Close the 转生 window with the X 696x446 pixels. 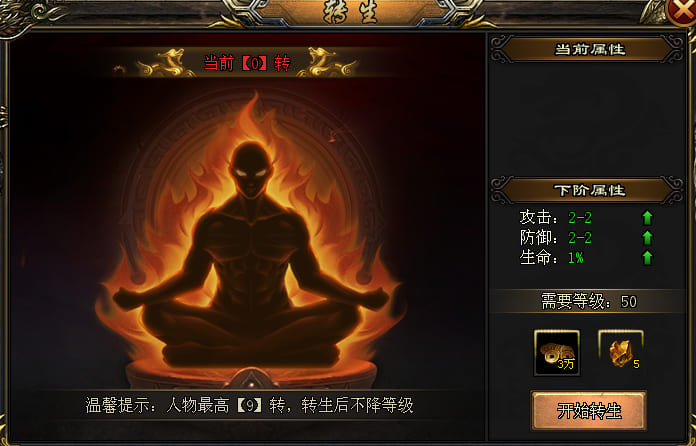(x=682, y=12)
